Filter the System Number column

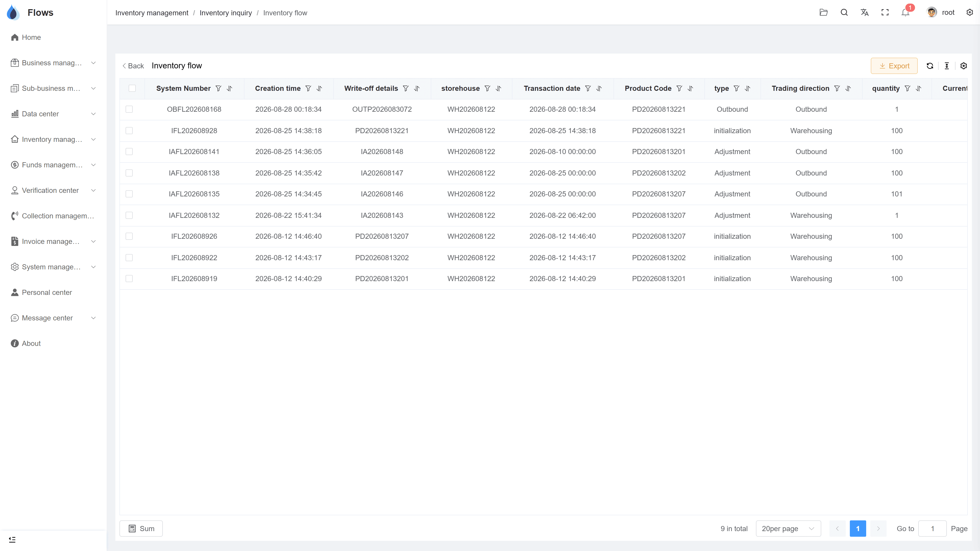click(218, 89)
